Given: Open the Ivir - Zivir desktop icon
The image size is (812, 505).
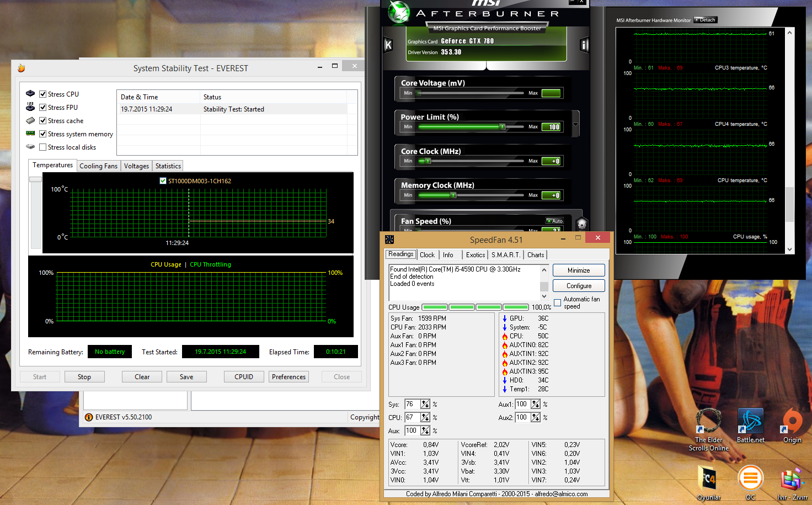Looking at the screenshot, I should click(x=792, y=483).
